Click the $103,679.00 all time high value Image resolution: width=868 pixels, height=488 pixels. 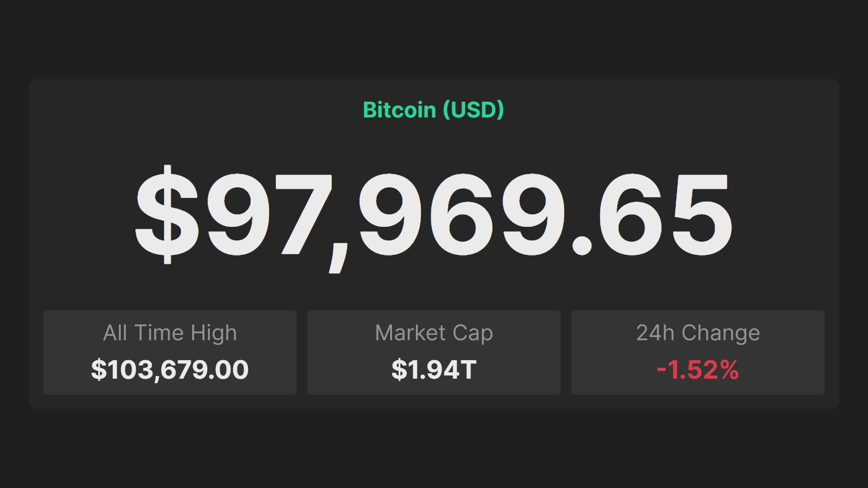click(x=170, y=370)
